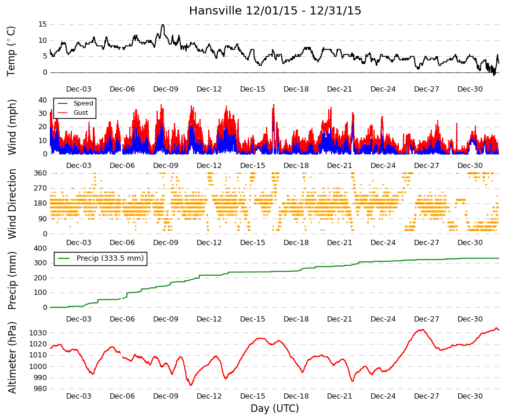Click the temperature peak near Dec-09
Image resolution: width=505 pixels, height=420 pixels.
(163, 25)
